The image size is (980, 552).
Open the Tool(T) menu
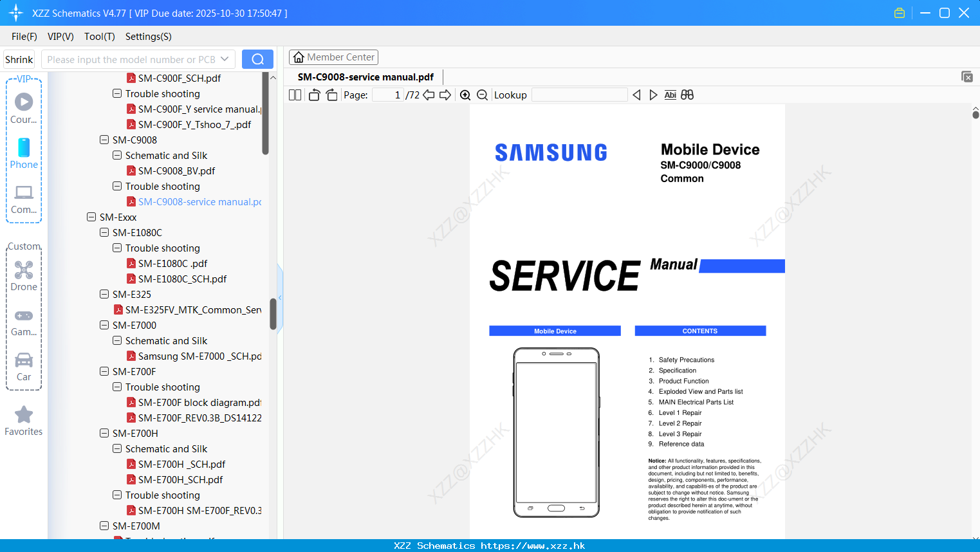[100, 36]
